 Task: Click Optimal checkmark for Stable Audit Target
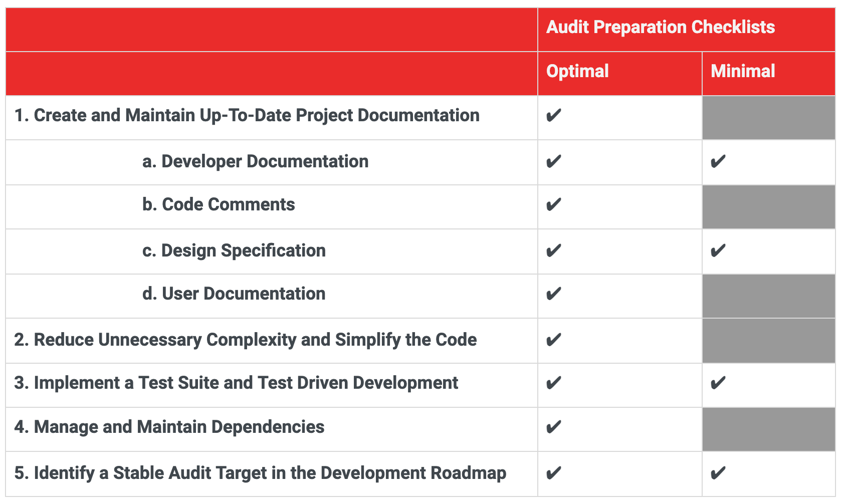[554, 473]
